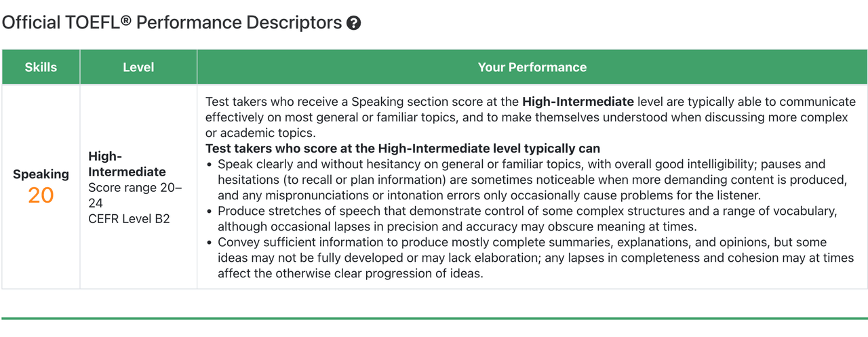868x337 pixels.
Task: Click the phrase "clear progression of ideas"
Action: point(414,273)
